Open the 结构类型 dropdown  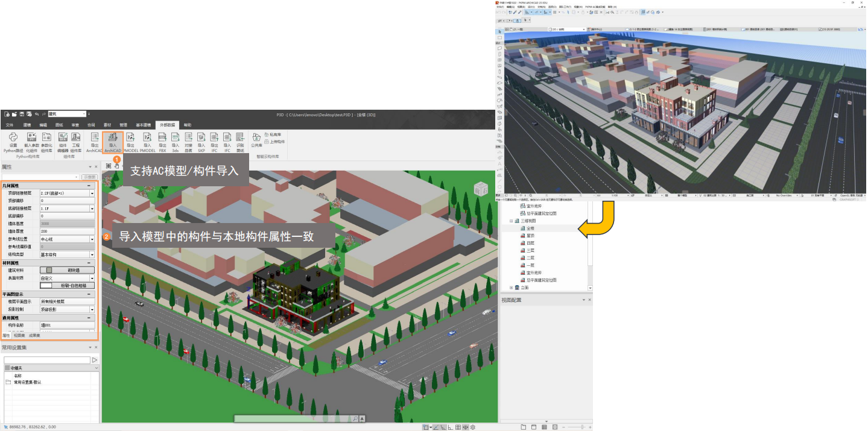tap(92, 255)
